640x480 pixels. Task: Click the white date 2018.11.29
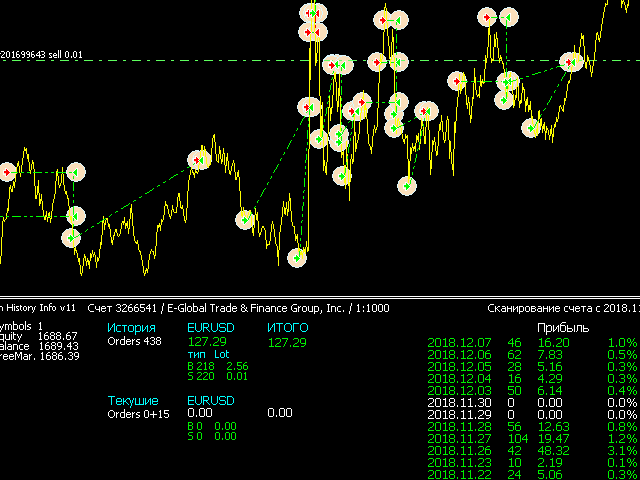pyautogui.click(x=459, y=414)
